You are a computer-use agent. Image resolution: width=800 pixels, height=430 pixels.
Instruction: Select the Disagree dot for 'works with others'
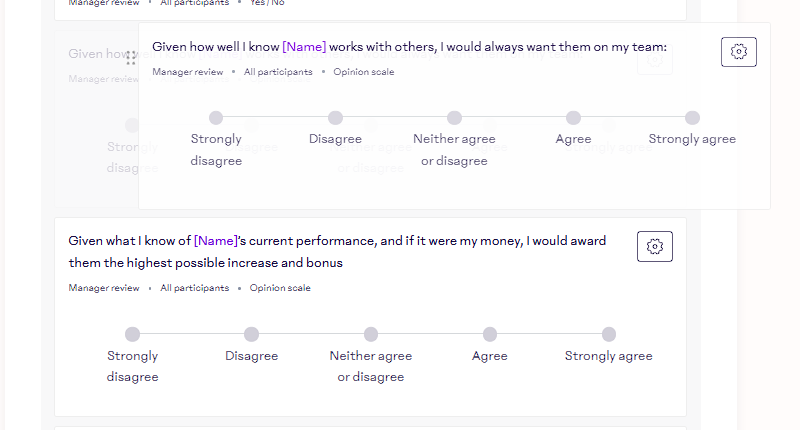tap(335, 118)
